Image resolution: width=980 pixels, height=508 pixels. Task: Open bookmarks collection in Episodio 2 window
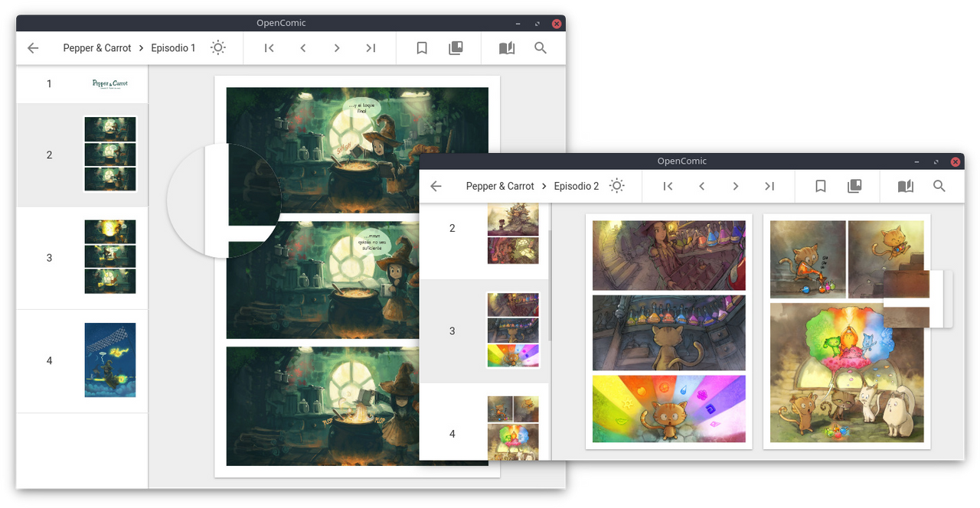(854, 186)
